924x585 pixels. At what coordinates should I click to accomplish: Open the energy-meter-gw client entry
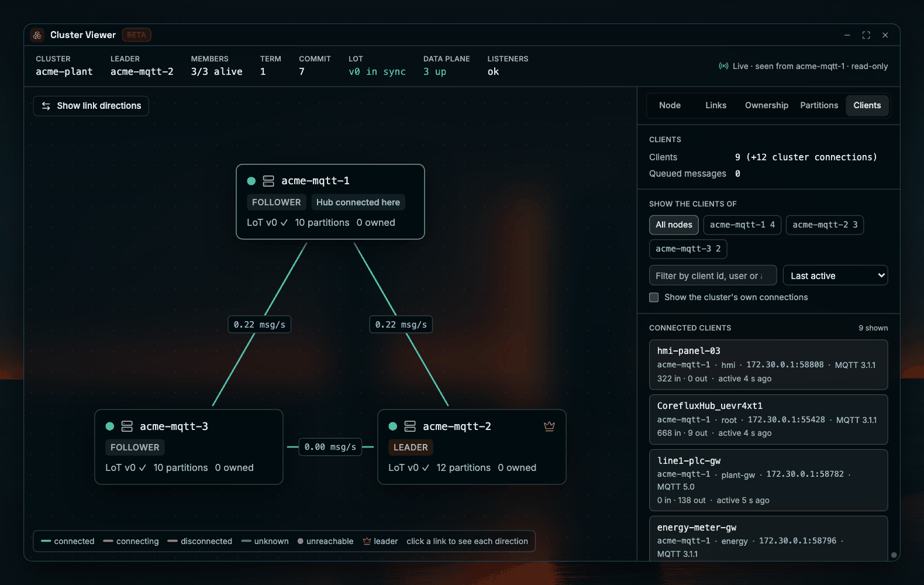[768, 538]
